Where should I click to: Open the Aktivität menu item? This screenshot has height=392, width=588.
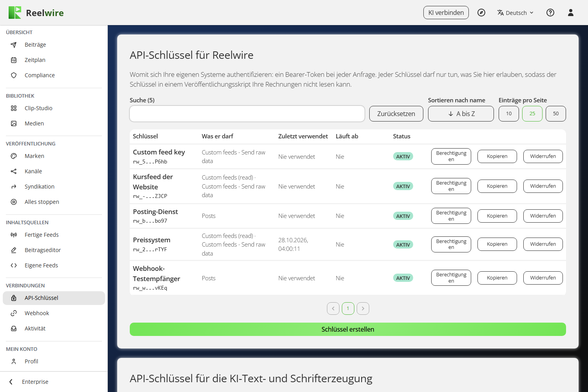coord(54,328)
